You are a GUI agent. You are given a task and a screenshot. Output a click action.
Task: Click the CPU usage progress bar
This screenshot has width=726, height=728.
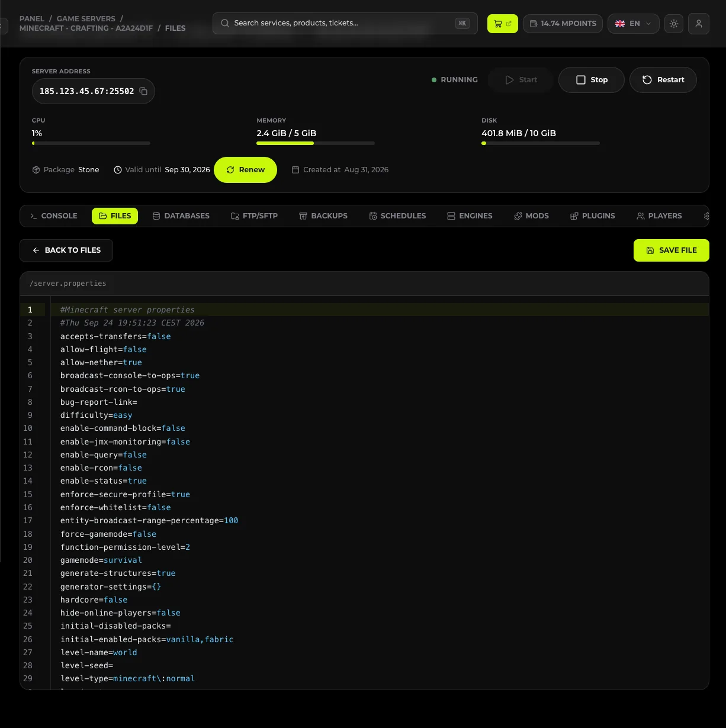coord(91,143)
